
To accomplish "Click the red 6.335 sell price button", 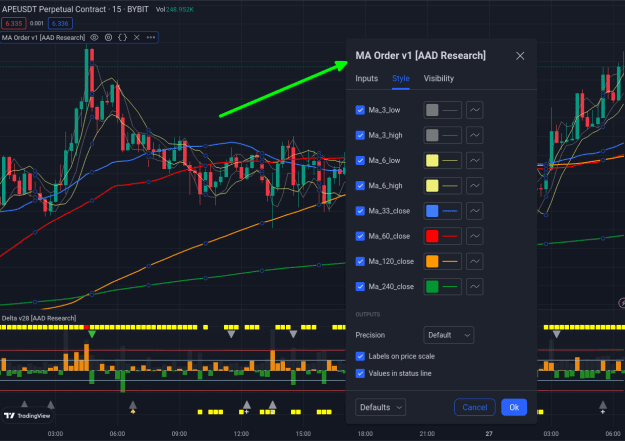I will (14, 24).
